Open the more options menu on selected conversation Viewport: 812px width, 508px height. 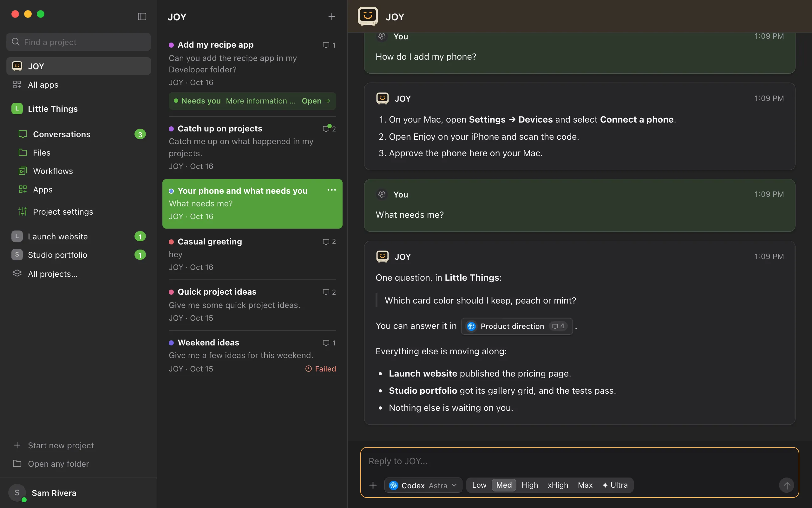331,190
